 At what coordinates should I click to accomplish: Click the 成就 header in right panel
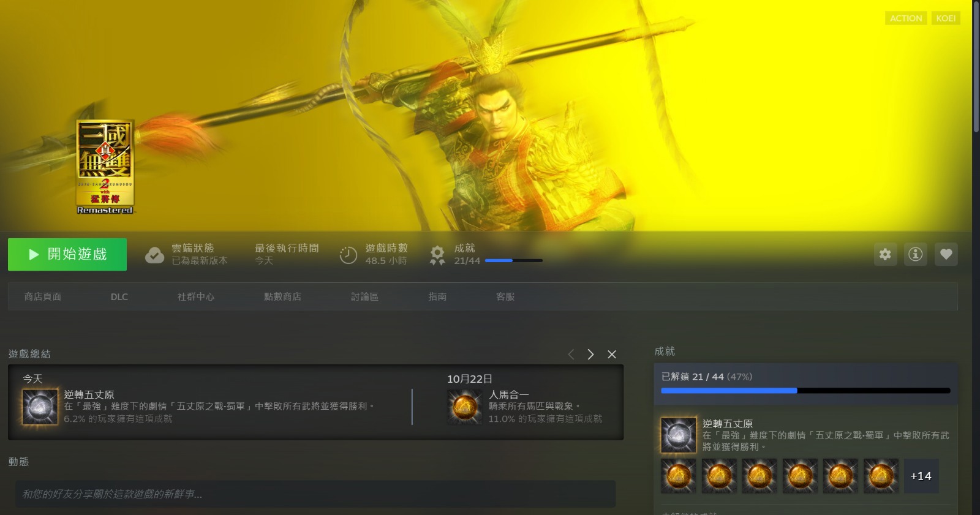click(x=665, y=351)
